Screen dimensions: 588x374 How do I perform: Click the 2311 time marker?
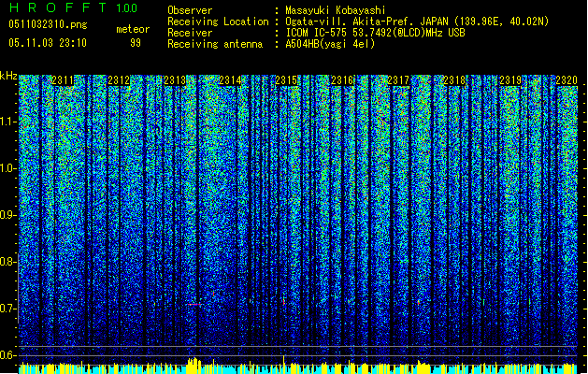coord(63,80)
